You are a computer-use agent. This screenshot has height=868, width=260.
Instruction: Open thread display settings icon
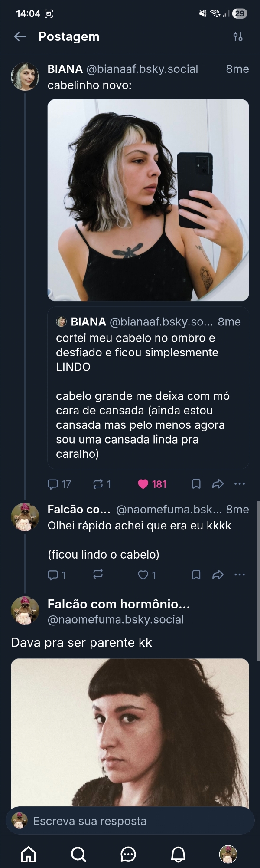[x=238, y=37]
